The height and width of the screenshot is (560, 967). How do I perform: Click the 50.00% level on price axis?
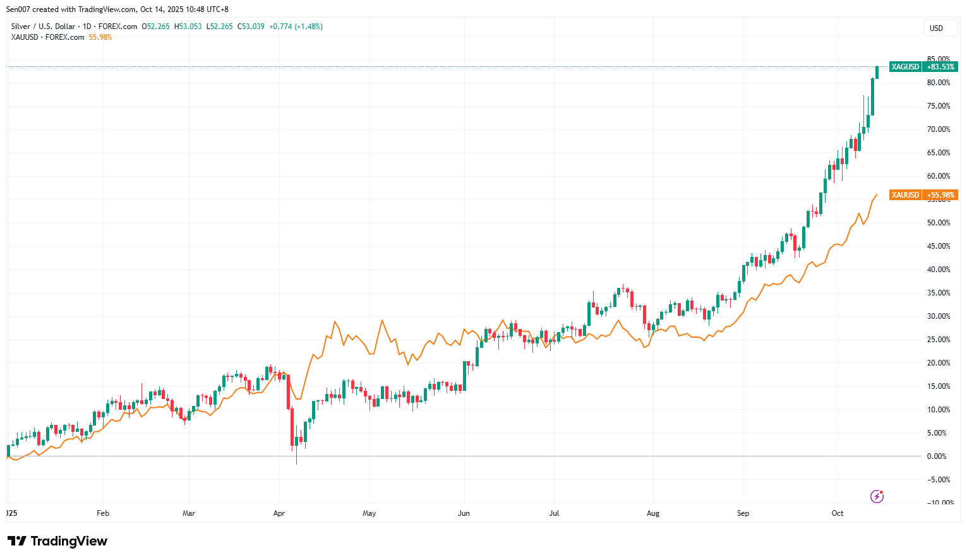click(938, 223)
